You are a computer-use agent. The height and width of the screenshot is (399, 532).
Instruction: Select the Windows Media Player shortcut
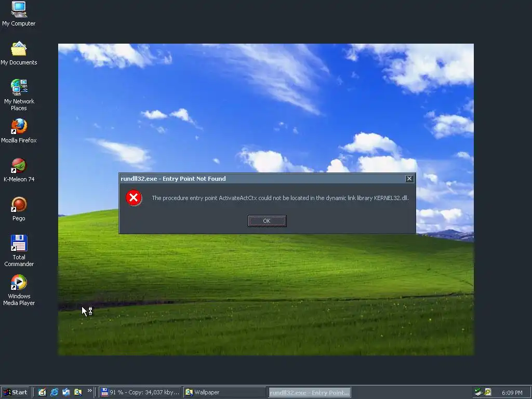(x=19, y=290)
